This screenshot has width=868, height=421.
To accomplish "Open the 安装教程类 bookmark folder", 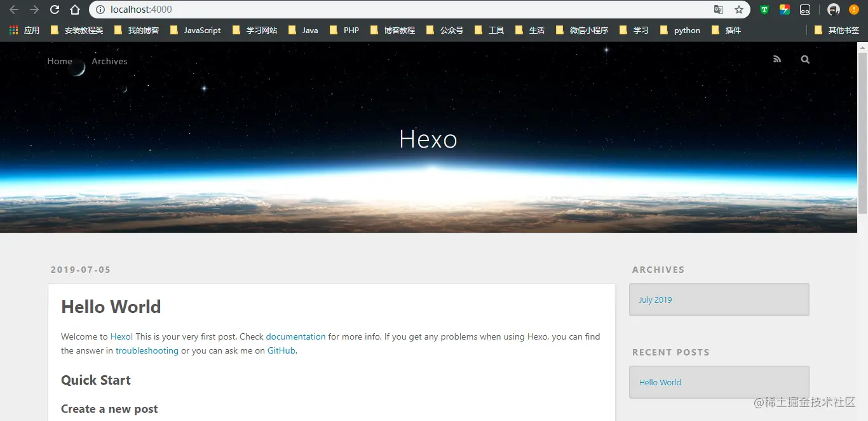I will (76, 30).
